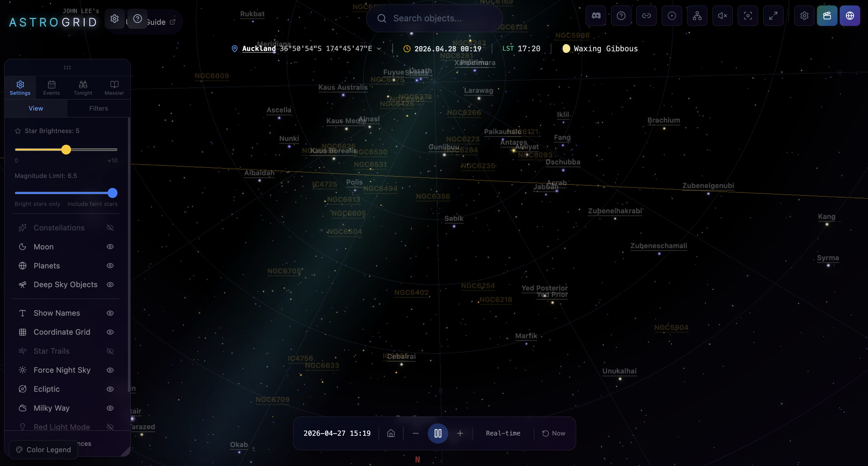Image resolution: width=868 pixels, height=466 pixels.
Task: Switch to the Messier tab
Action: pos(114,88)
